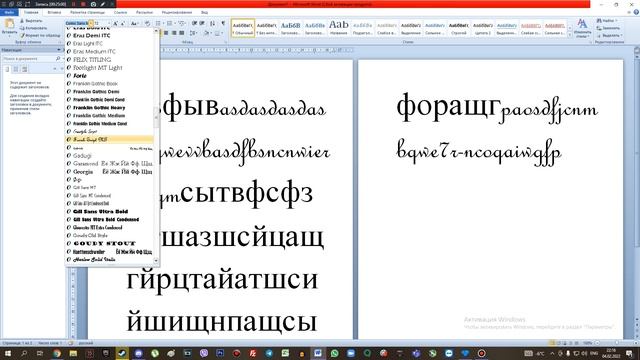Choose the Garamond font
The image size is (640, 360).
[x=109, y=163]
